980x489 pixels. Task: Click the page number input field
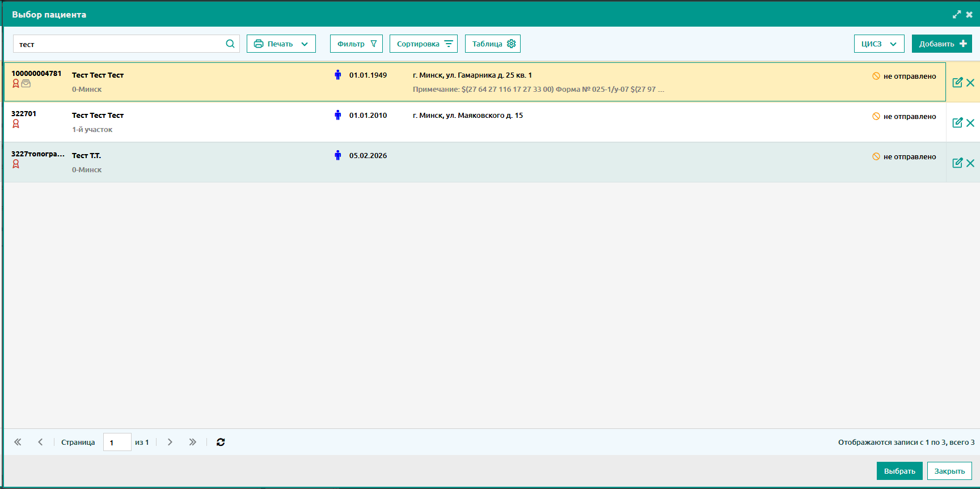(117, 443)
